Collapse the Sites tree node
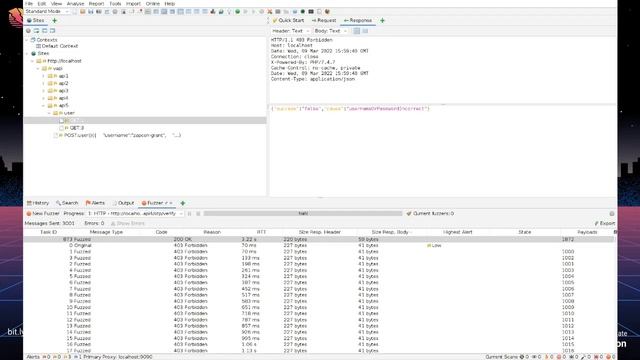Screen dimensions: 640x360 point(27,53)
